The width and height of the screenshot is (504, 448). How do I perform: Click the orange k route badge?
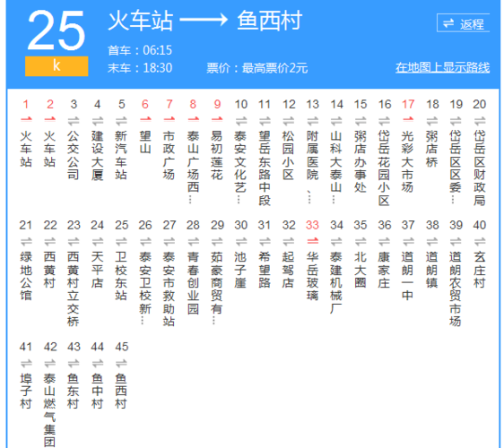56,66
